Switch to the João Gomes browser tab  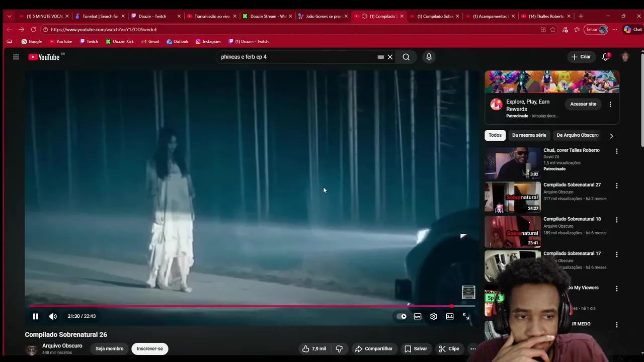point(322,16)
